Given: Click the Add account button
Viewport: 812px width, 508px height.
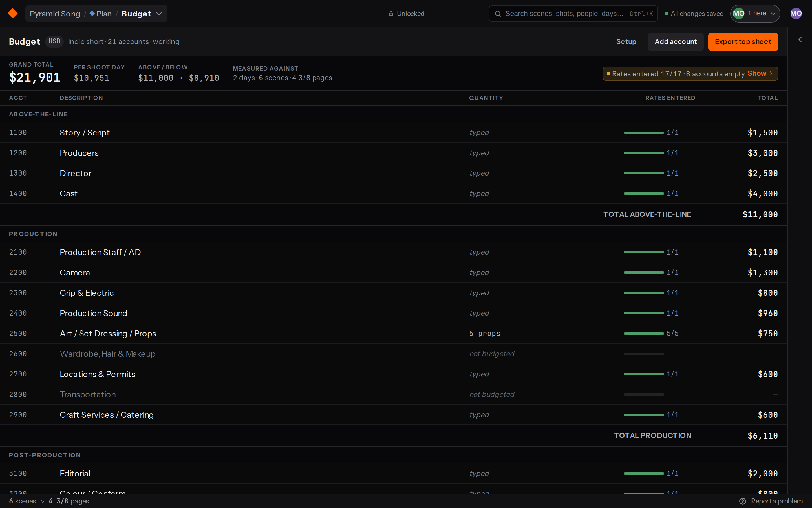Looking at the screenshot, I should coord(676,42).
